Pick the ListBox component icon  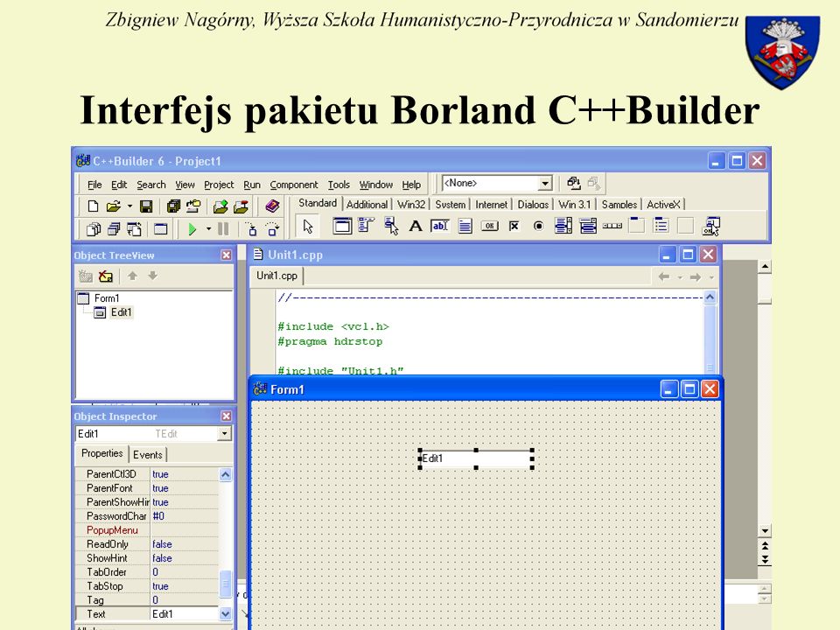tap(563, 226)
